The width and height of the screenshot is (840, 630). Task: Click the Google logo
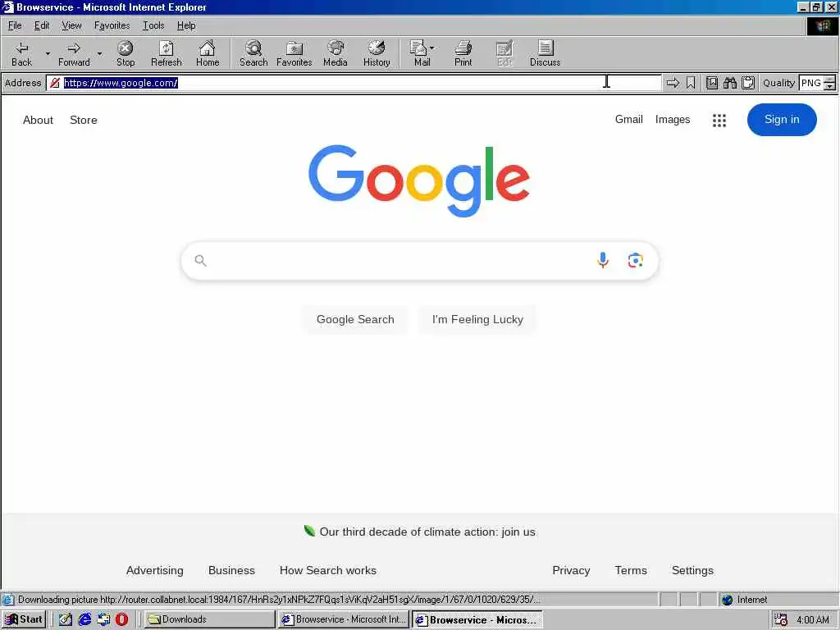419,180
